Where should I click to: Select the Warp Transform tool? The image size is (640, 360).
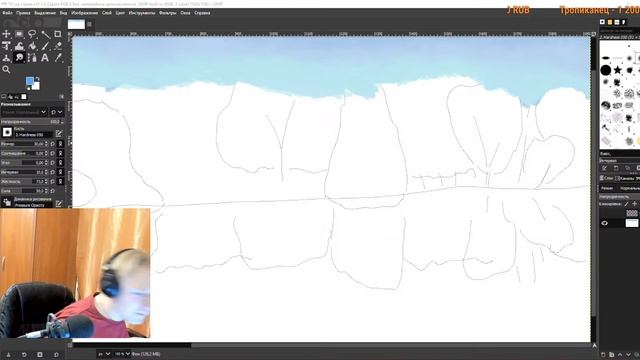(x=19, y=46)
